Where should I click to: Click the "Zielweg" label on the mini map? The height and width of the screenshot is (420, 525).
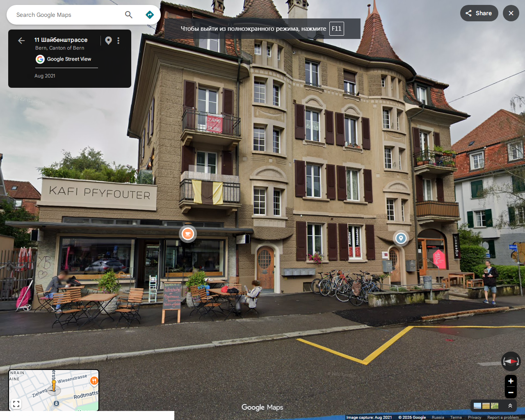(40, 393)
